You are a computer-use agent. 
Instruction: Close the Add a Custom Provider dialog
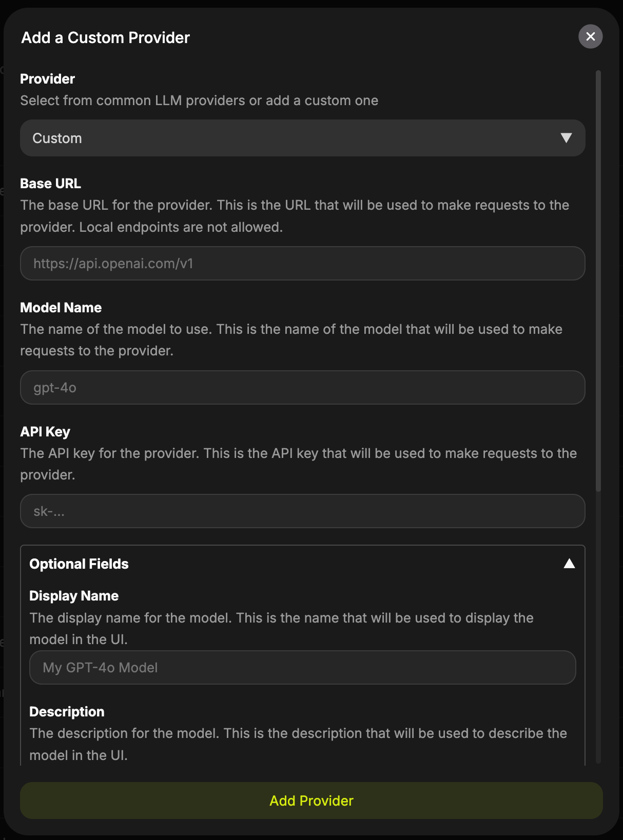click(x=590, y=36)
